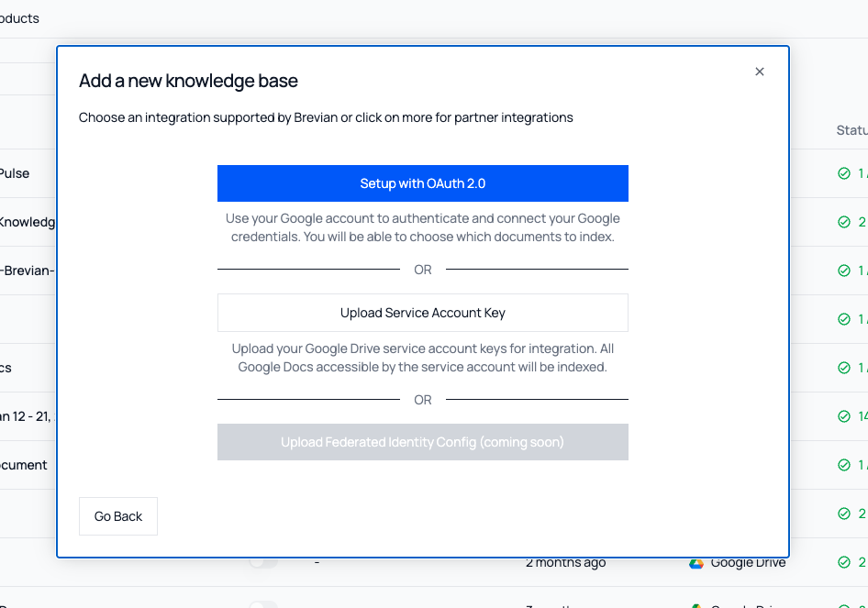Click the green status icon showing count 14

pos(844,415)
